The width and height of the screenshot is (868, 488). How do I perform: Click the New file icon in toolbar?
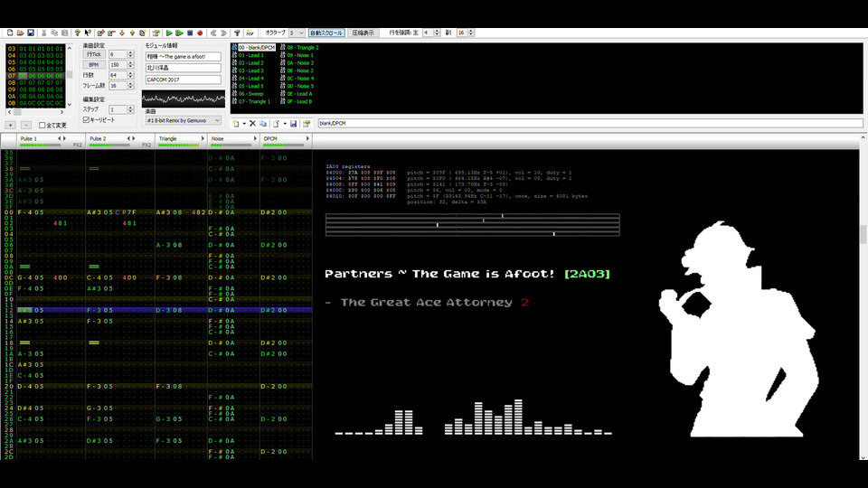click(10, 33)
